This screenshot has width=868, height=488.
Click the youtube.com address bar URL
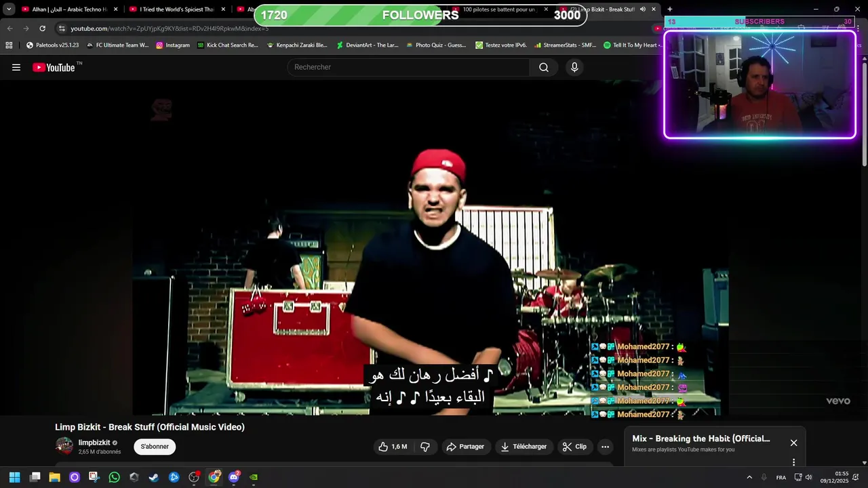click(170, 28)
